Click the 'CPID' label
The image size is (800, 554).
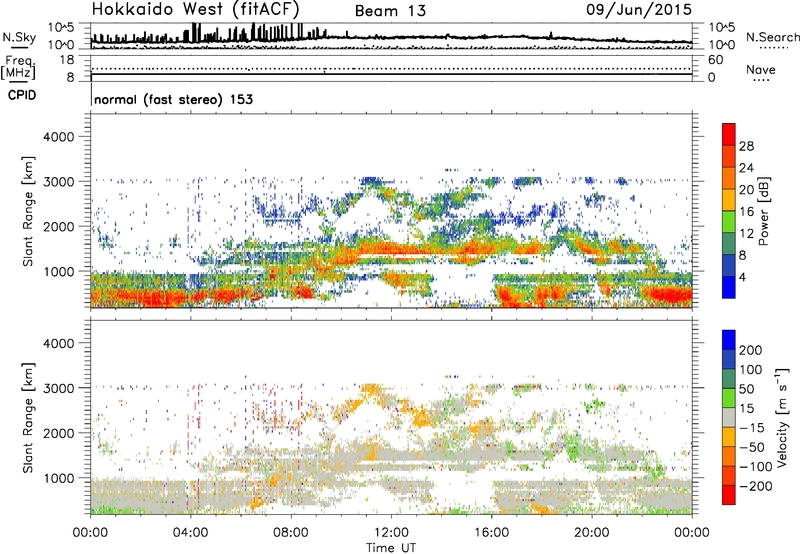(x=22, y=95)
